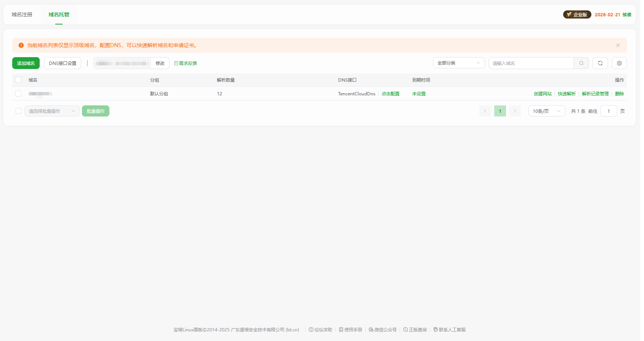Viewport: 644px width, 341px height.
Task: Focus the 请输入域名 search field
Action: [531, 63]
